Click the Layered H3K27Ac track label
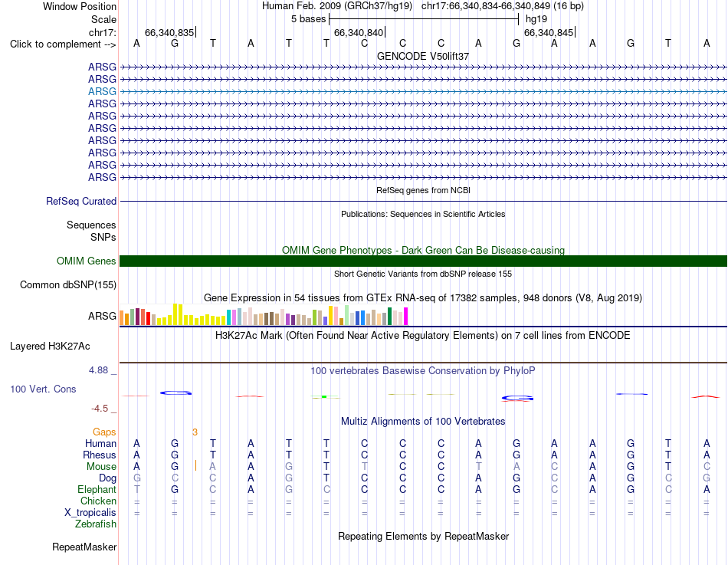Image resolution: width=728 pixels, height=565 pixels. coord(50,347)
